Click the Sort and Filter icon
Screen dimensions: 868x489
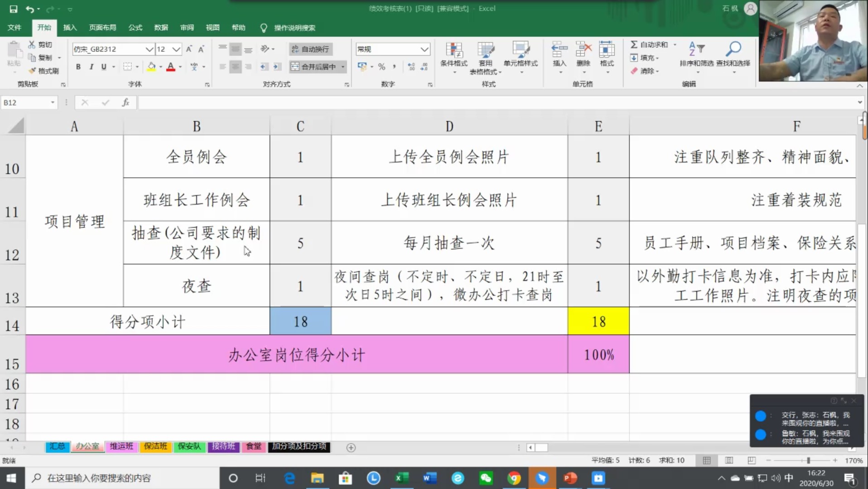click(696, 49)
